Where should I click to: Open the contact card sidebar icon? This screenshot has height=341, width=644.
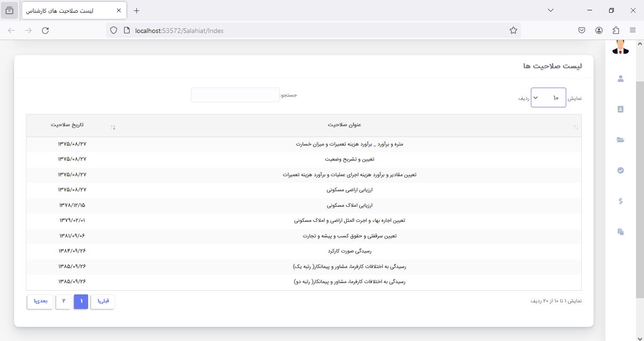(620, 109)
